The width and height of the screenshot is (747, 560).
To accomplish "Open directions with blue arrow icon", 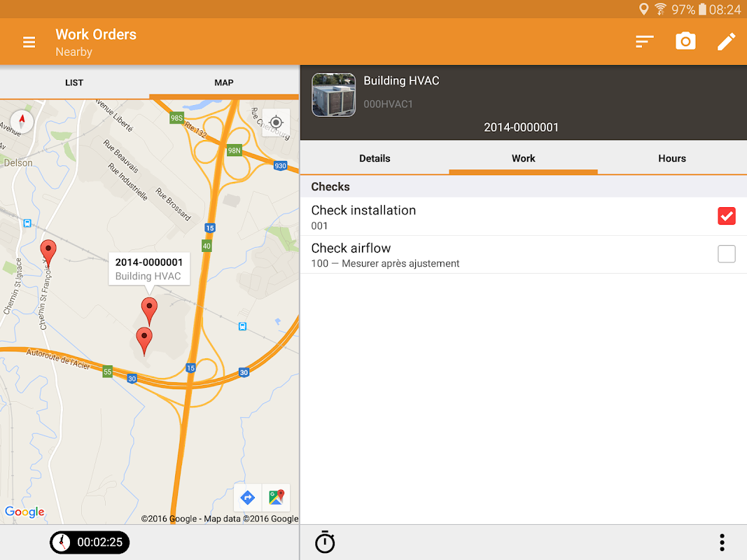I will pos(248,498).
